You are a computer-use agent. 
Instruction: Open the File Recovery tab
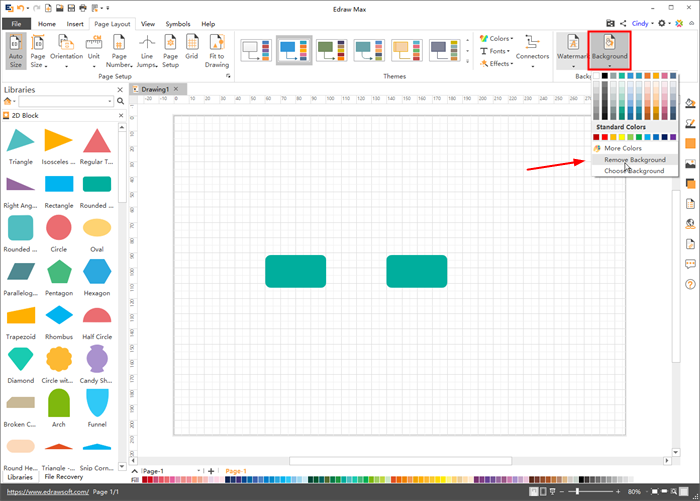64,477
